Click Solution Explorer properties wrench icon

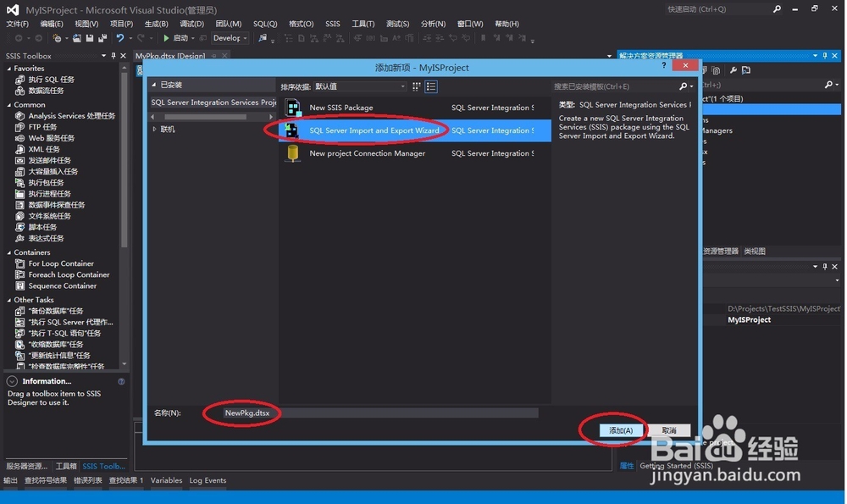click(733, 70)
